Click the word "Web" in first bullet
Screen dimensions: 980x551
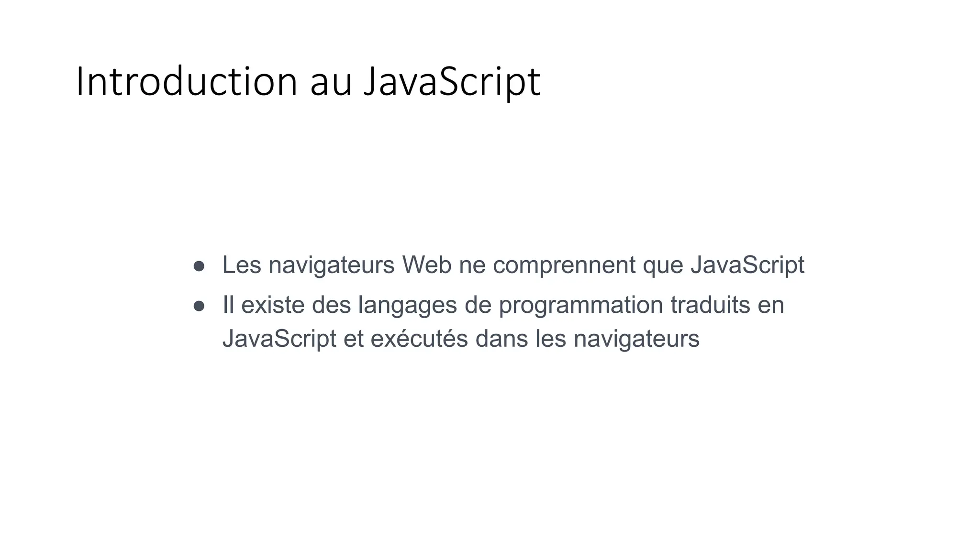pos(426,265)
